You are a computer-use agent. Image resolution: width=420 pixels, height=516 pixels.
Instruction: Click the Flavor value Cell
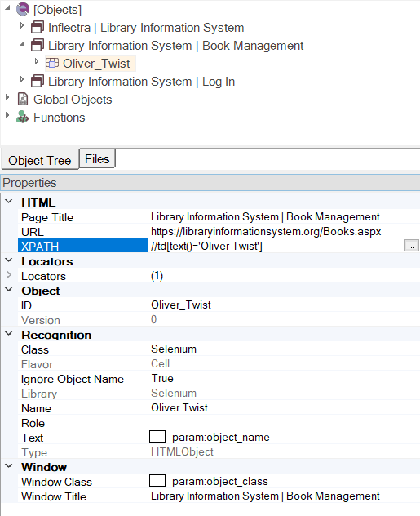click(160, 363)
